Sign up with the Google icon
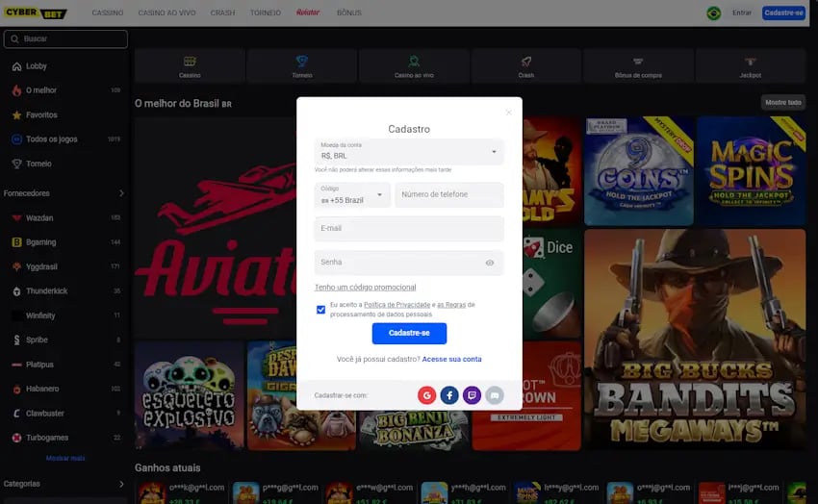818x504 pixels. 426,395
